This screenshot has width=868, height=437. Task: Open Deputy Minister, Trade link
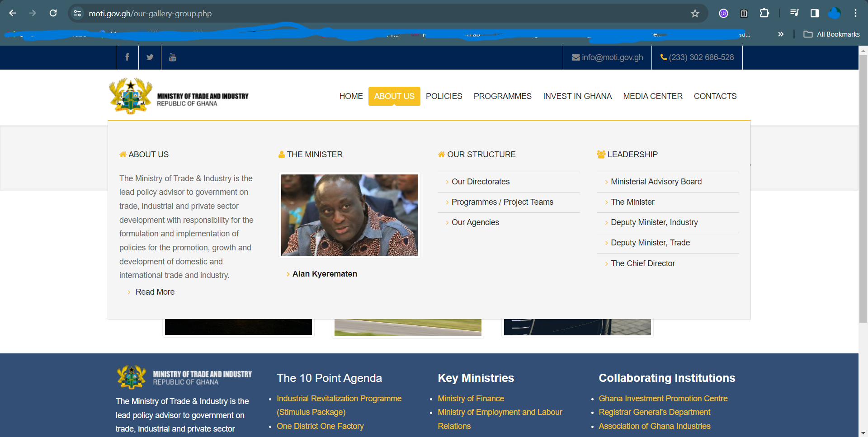pos(650,243)
